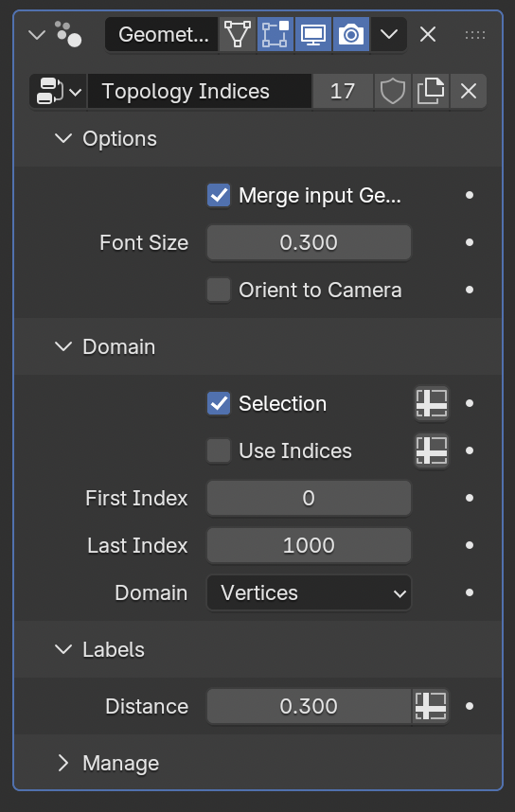Click attribute toggle icon next to Use Indices
Viewport: 515px width, 812px height.
coord(432,451)
